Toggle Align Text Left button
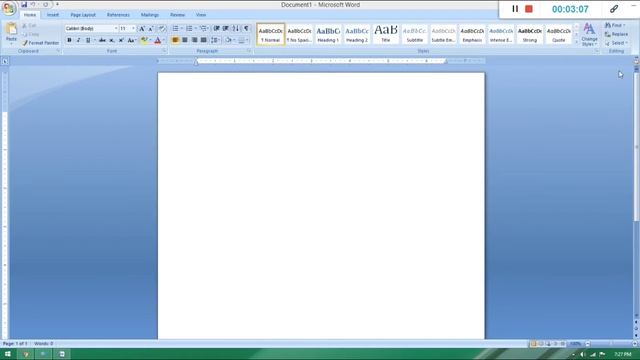Image resolution: width=640 pixels, height=360 pixels. (176, 40)
